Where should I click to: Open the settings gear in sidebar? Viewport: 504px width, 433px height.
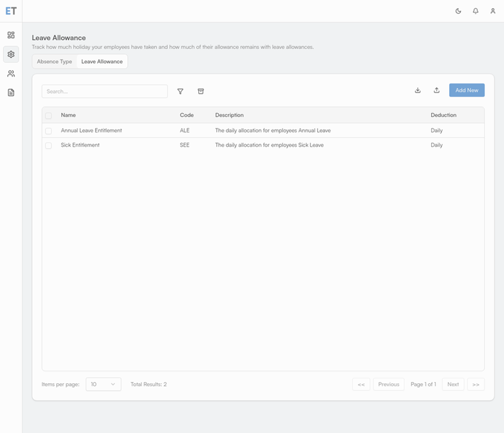click(11, 54)
